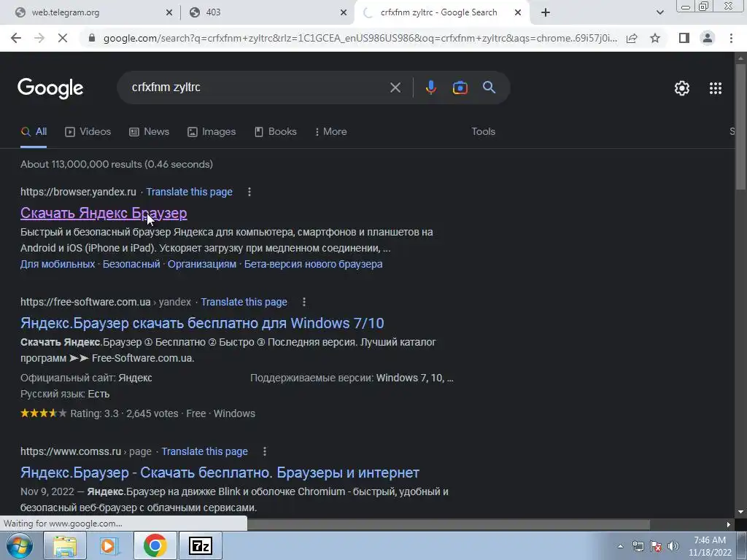Show hidden system tray icons
Screen dimensions: 747x560
[x=620, y=546]
